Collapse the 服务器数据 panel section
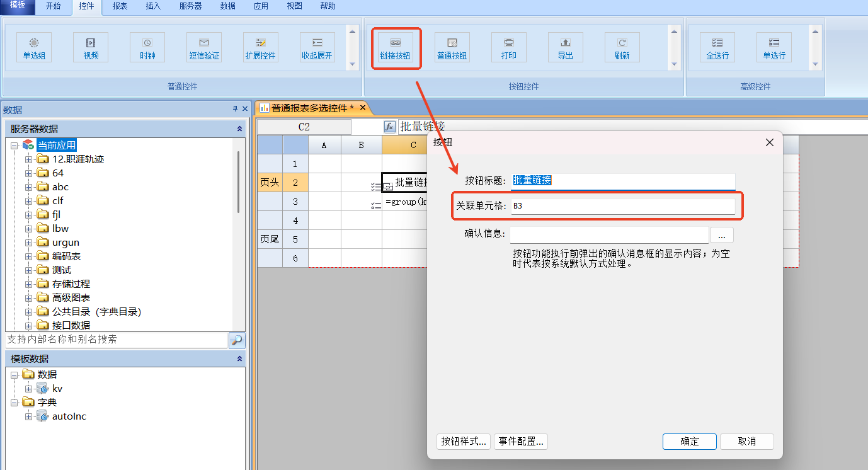The image size is (868, 470). click(x=239, y=129)
